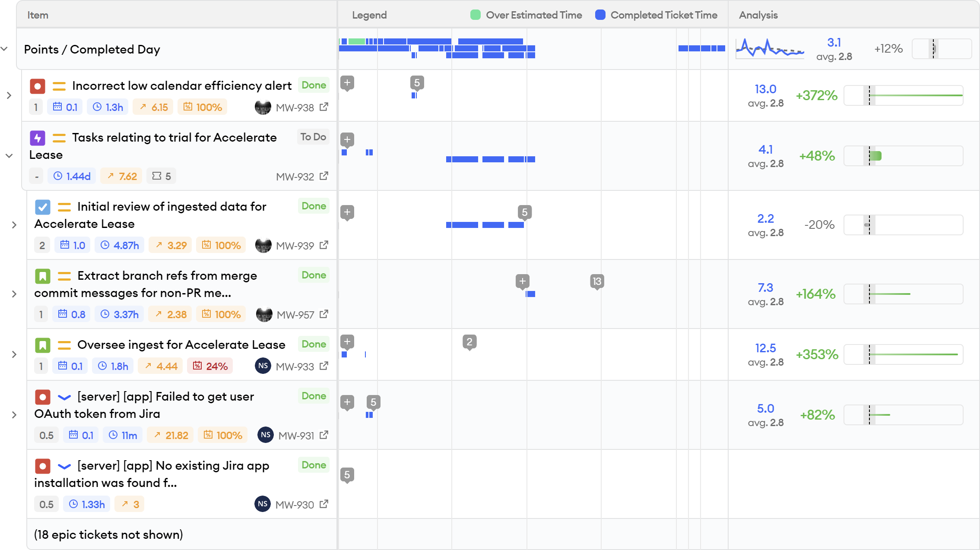Click 24% efficiency badge on MW-933

[210, 366]
